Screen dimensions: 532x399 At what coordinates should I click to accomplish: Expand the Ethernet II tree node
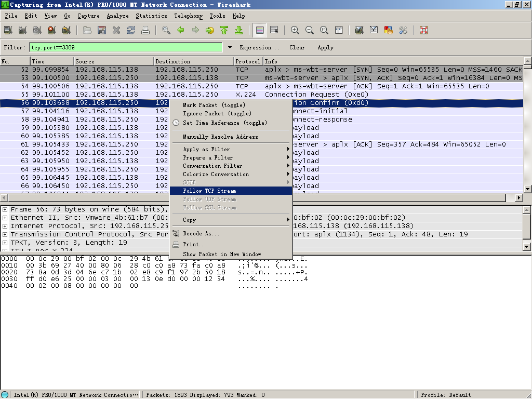tap(5, 218)
